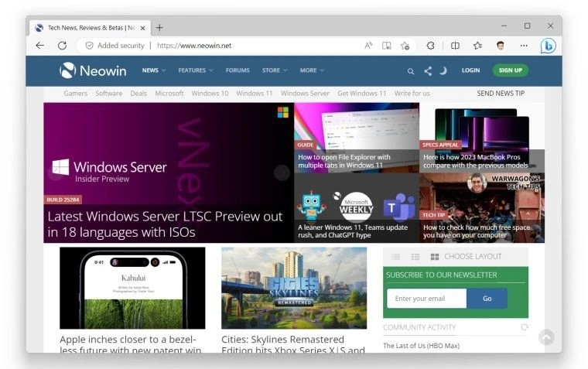Click the scroll-to-top arrow button
The image size is (588, 369).
[x=546, y=337]
